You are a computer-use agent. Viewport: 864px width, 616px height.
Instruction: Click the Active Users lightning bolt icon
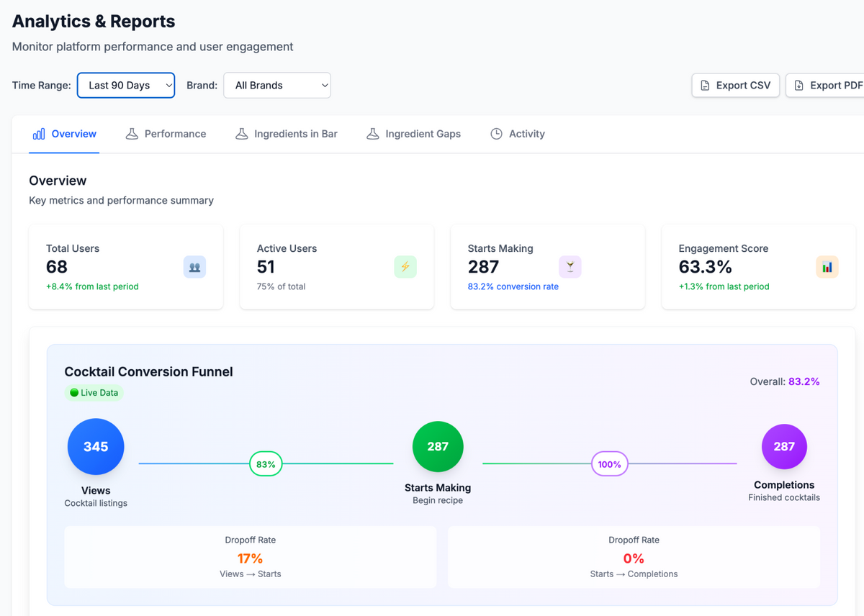pyautogui.click(x=405, y=267)
